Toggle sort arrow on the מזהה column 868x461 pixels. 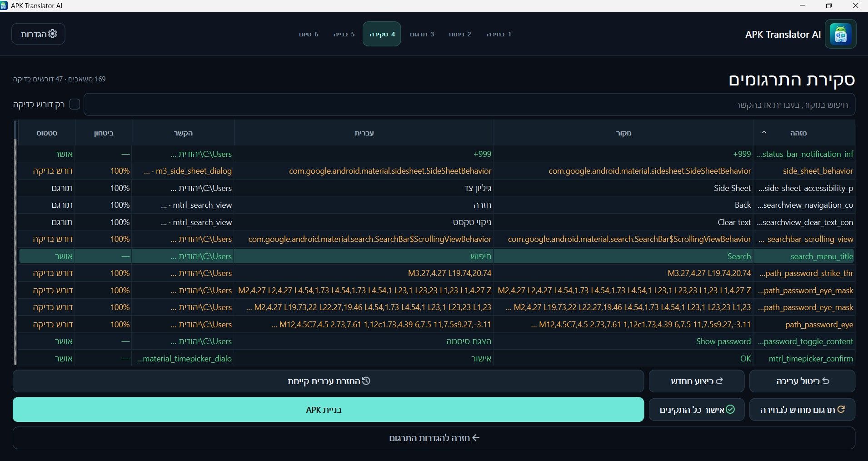[764, 132]
